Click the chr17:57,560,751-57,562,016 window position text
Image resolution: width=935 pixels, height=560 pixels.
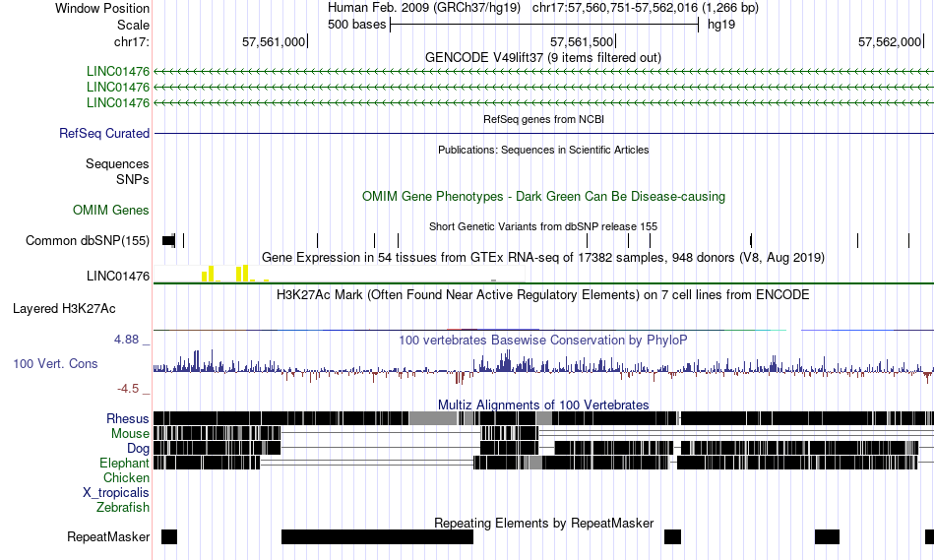646,8
